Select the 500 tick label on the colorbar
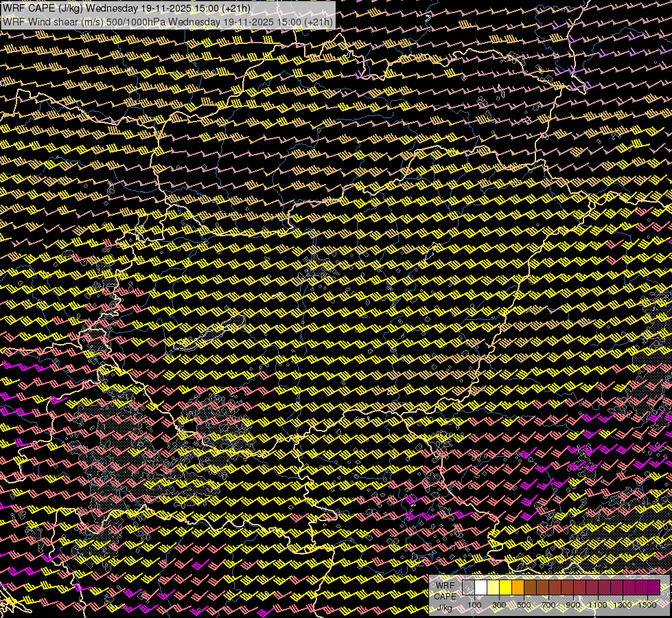 (524, 605)
